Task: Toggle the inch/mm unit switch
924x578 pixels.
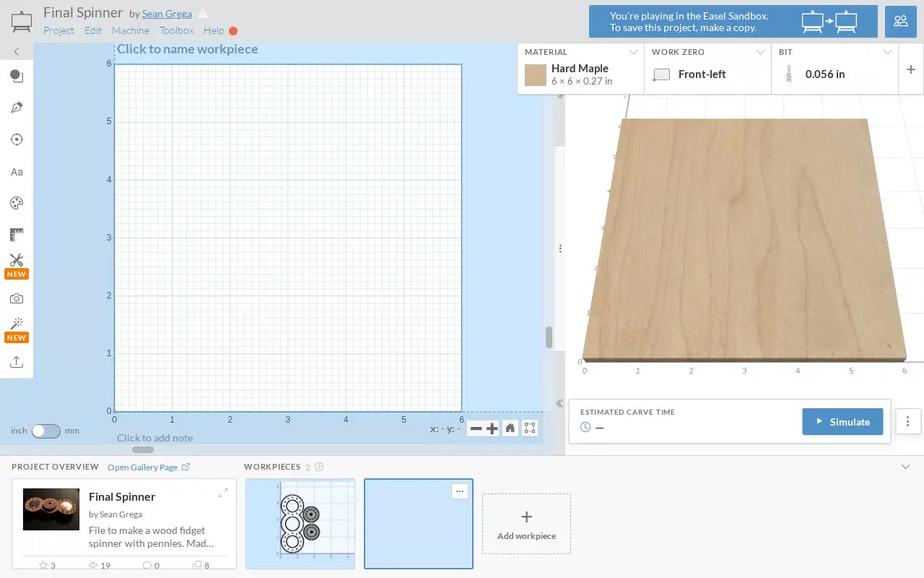Action: [45, 431]
